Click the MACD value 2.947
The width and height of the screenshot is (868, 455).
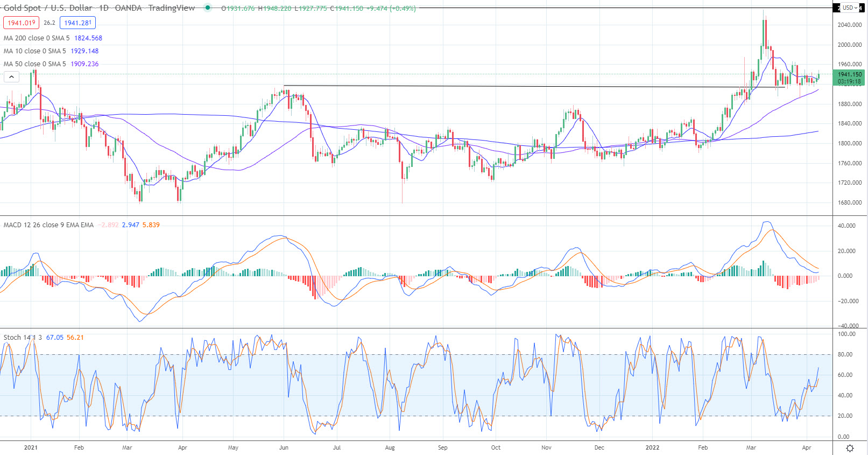[x=131, y=225]
